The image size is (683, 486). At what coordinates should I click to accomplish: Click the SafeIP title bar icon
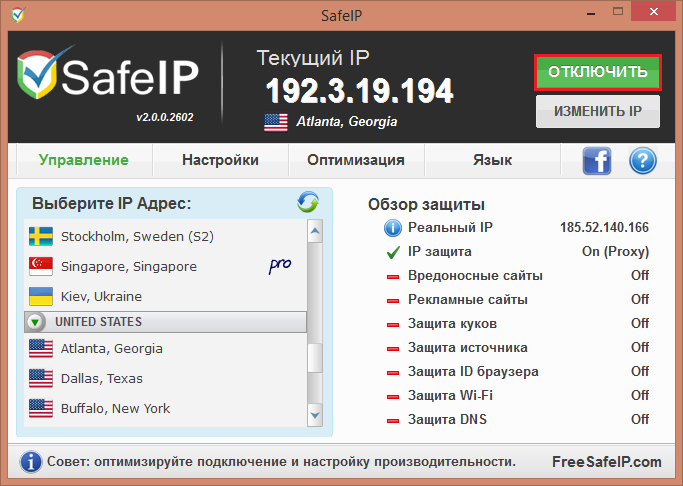[x=18, y=15]
